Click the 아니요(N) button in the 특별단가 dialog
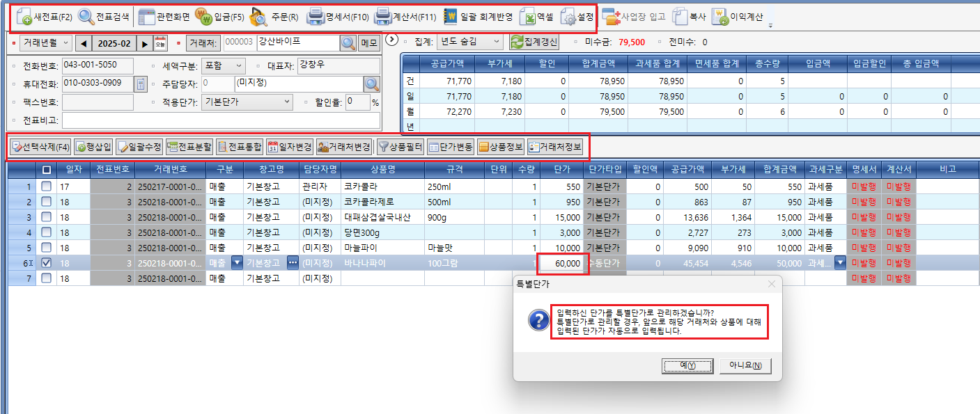This screenshot has height=414, width=980. pos(746,366)
